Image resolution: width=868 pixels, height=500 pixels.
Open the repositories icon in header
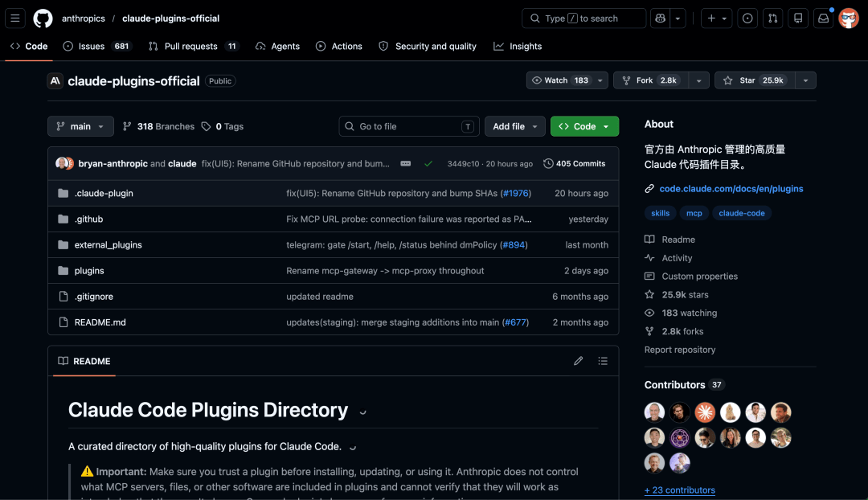pos(798,18)
